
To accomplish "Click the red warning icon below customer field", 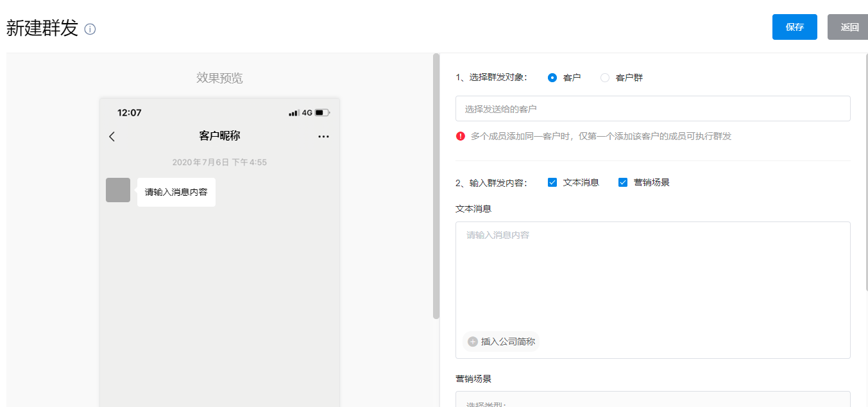I will point(461,136).
